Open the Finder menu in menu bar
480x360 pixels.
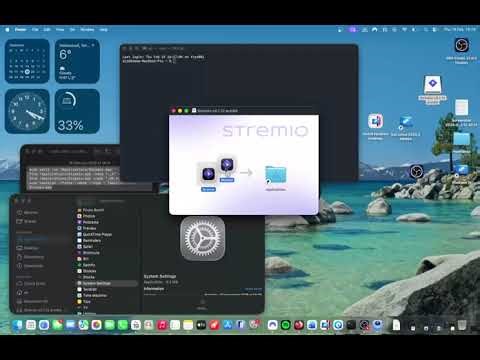pos(21,30)
